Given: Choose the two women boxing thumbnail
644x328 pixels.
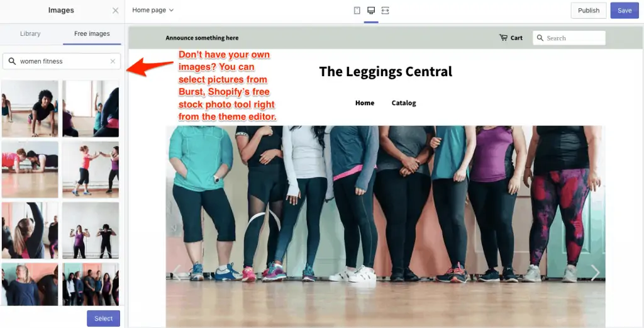Looking at the screenshot, I should (91, 170).
